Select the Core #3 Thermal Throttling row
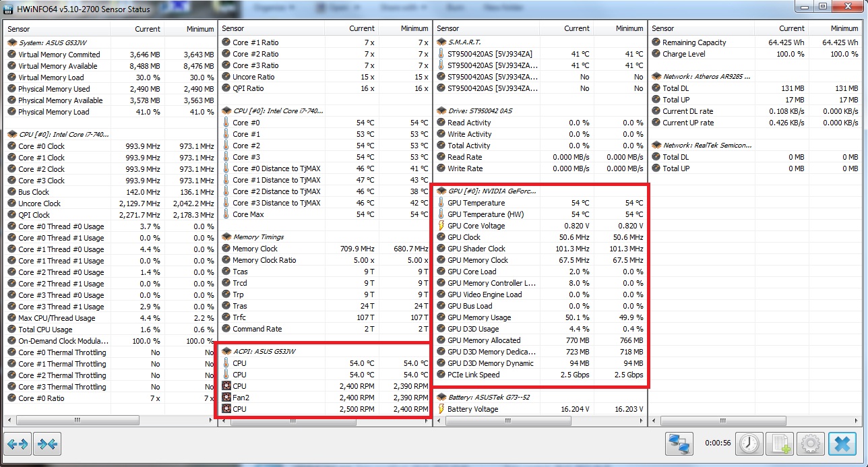 (x=111, y=387)
